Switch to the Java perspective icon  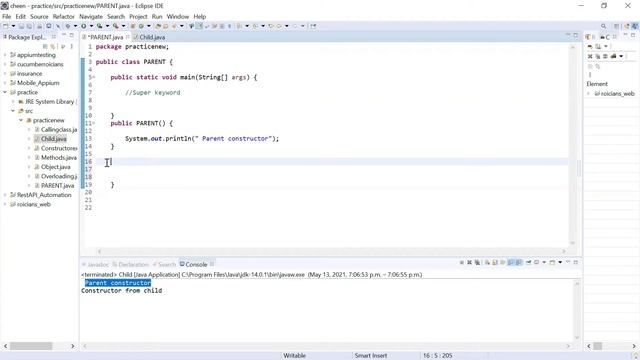coord(635,26)
